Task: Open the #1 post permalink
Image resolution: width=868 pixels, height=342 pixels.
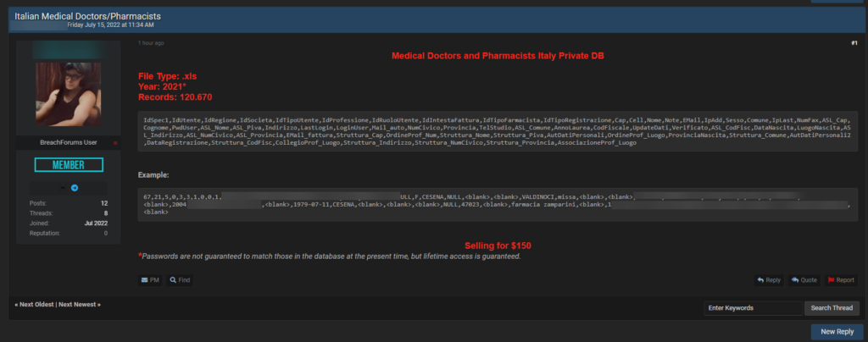Action: (854, 42)
